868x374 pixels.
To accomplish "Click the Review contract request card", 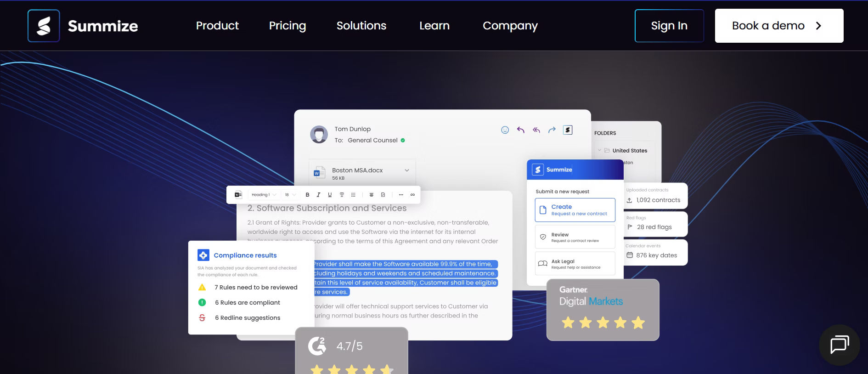I will pos(575,237).
